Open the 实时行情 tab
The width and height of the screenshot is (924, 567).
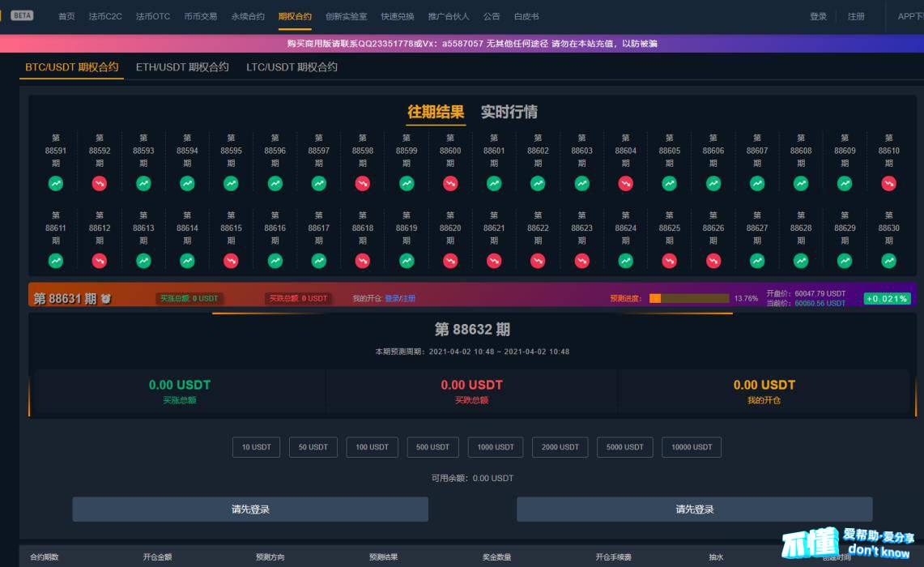(509, 112)
